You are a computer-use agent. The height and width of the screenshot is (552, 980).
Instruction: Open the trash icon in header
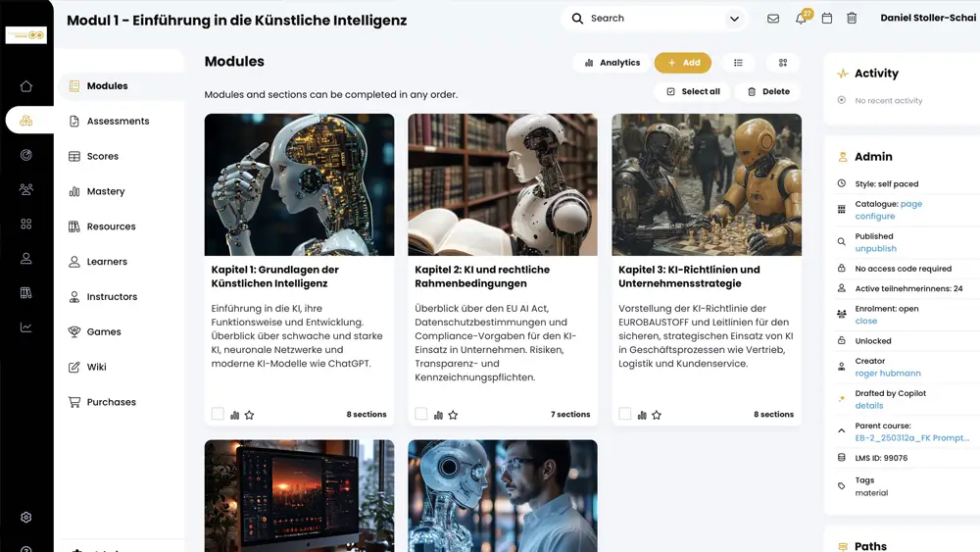click(852, 19)
